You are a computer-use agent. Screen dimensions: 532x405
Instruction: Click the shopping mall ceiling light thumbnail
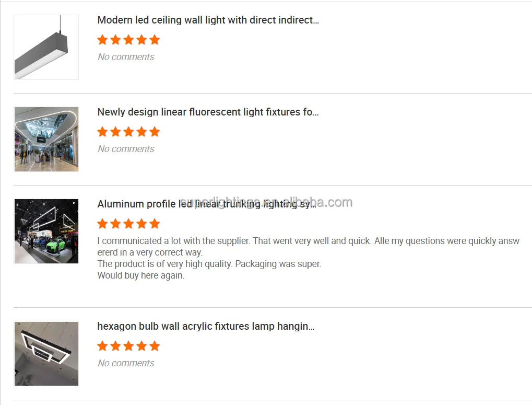(46, 139)
